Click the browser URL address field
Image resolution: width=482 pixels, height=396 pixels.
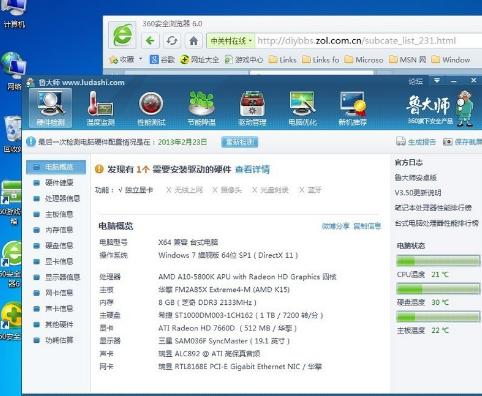coord(368,41)
